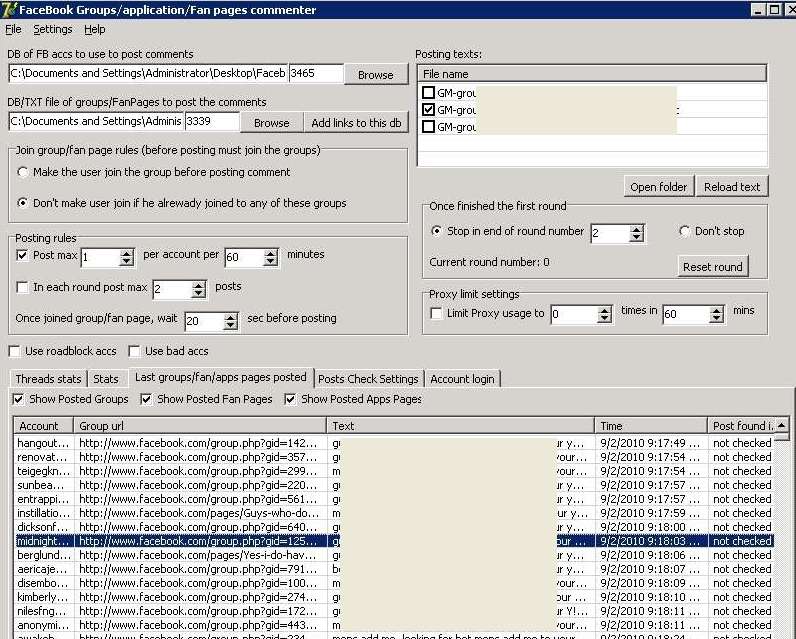The width and height of the screenshot is (796, 639).
Task: Select Stop in end of round radio
Action: pos(436,231)
